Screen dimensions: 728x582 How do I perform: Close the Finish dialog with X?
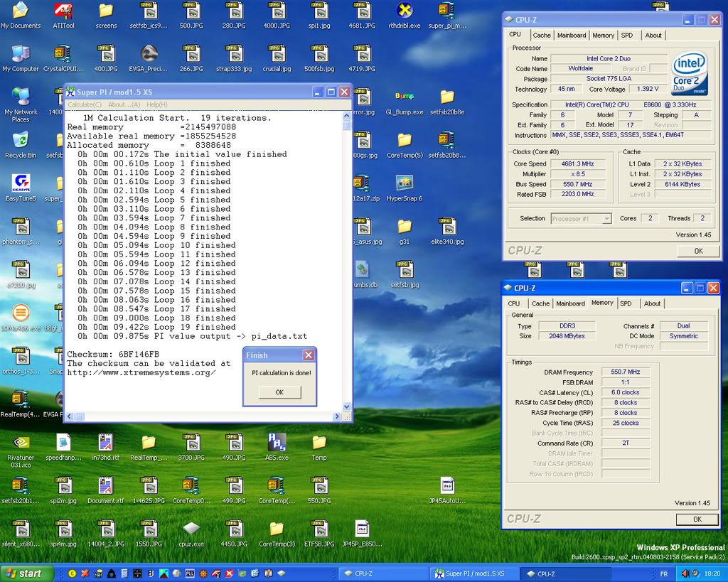pyautogui.click(x=308, y=355)
